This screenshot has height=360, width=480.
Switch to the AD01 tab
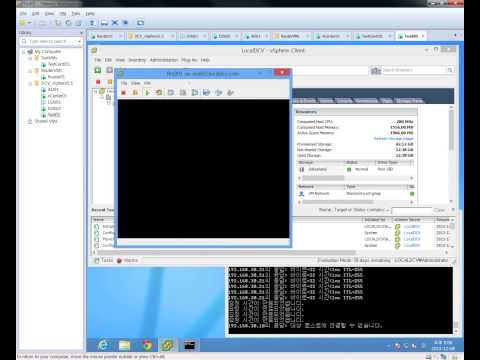click(255, 36)
